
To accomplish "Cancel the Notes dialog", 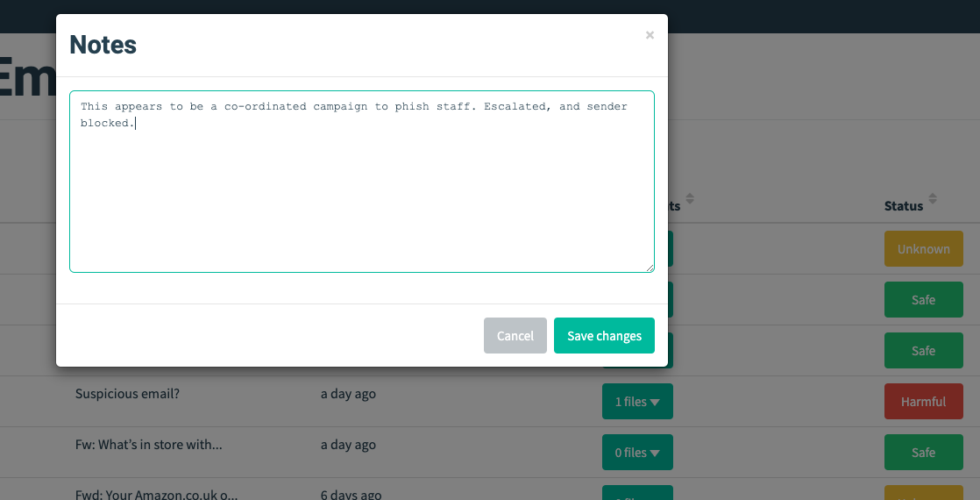I will coord(515,335).
